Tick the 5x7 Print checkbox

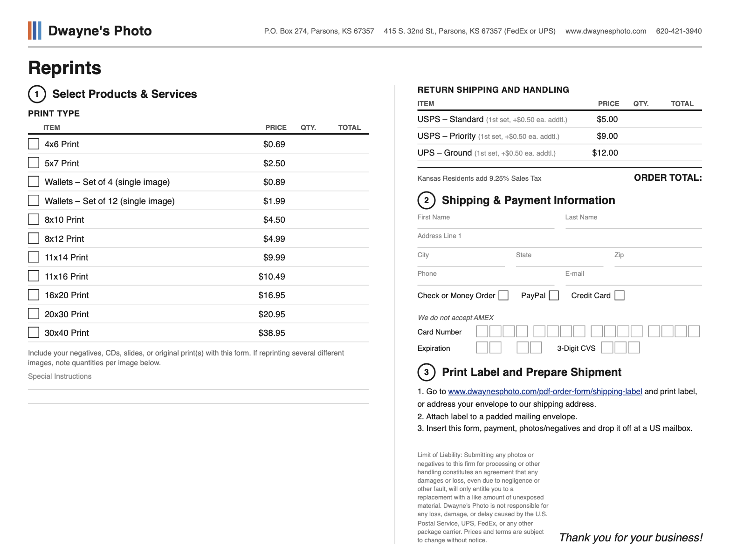[x=34, y=163]
